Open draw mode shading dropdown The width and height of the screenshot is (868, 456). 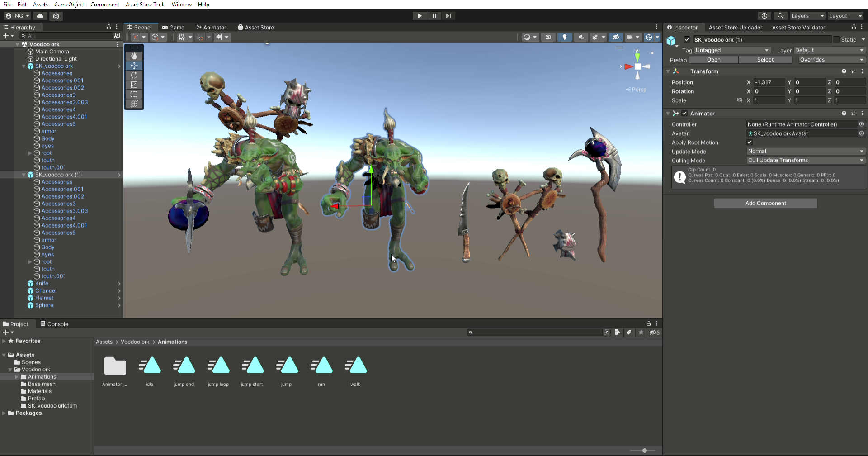tap(530, 37)
